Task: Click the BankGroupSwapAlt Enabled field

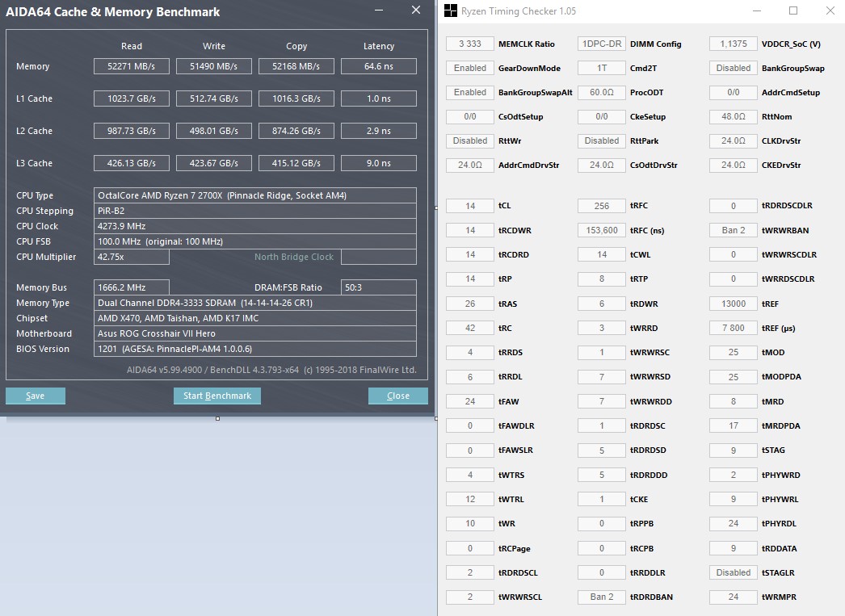Action: [470, 92]
